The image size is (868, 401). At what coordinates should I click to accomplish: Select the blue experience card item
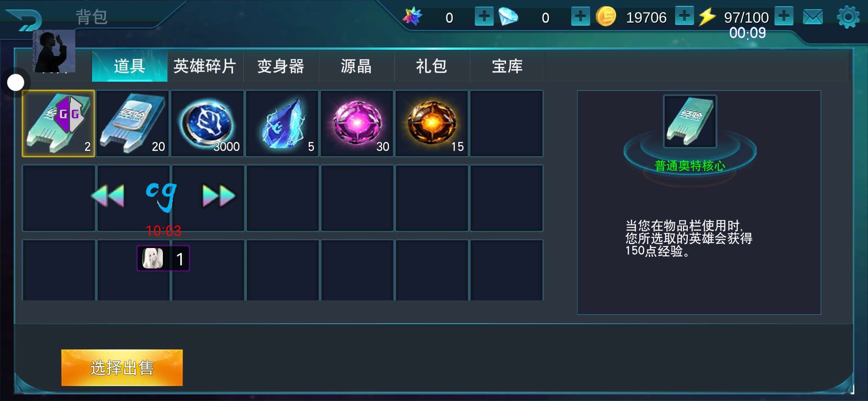[x=133, y=123]
